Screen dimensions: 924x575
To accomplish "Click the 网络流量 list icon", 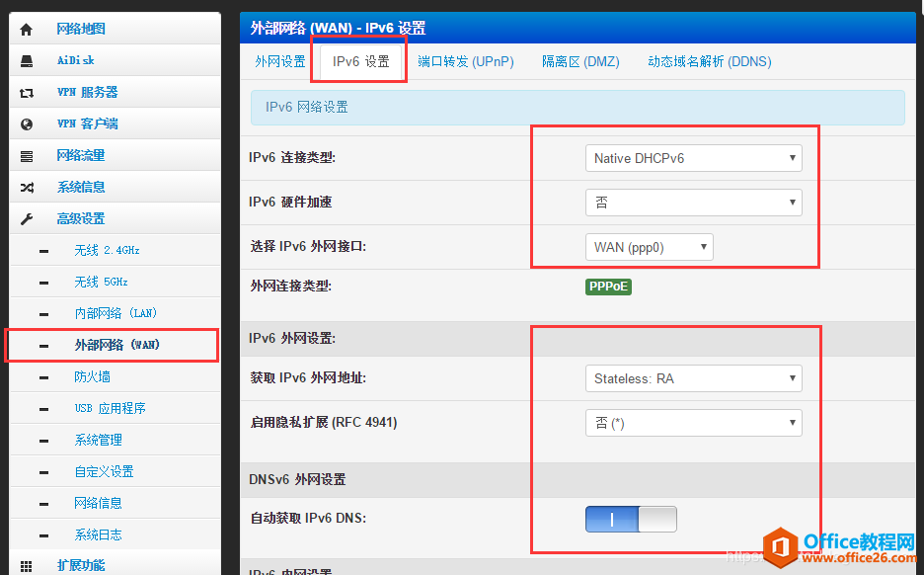I will (x=27, y=156).
